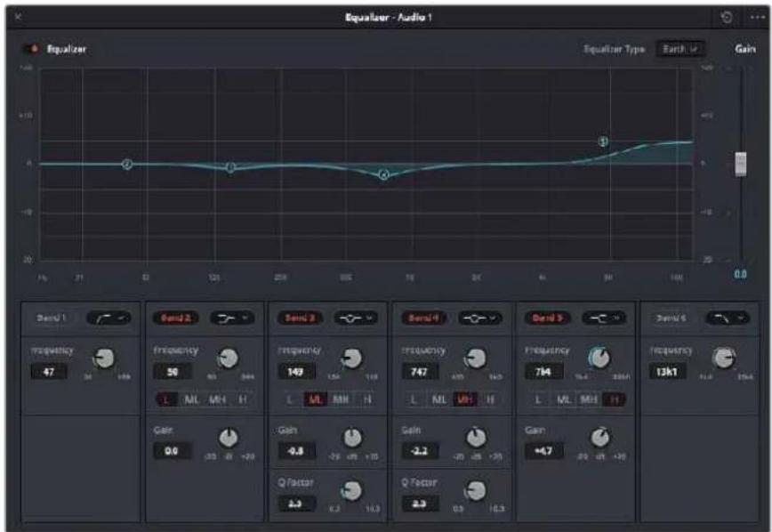Select the H range for Band 4
The image size is (772, 532).
tap(490, 399)
